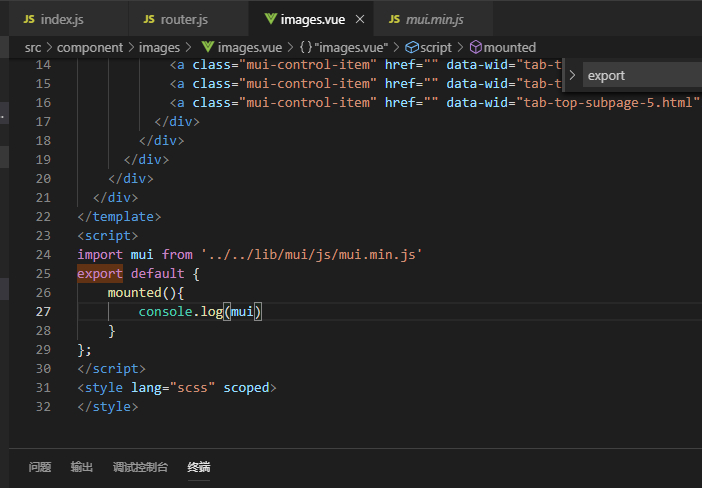Expand the replace toggle chevron in find widget
Viewport: 702px width, 488px height.
tap(572, 75)
